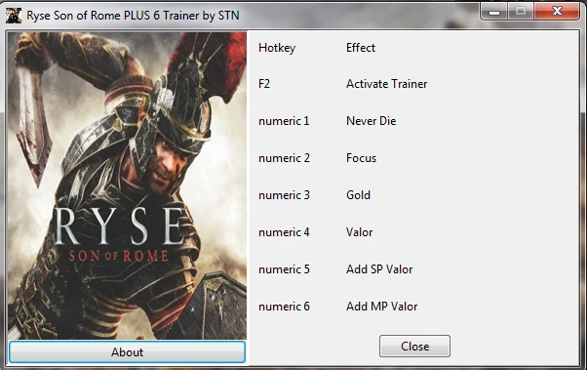Click the About button
Viewport: 588px width, 370px height.
click(127, 352)
